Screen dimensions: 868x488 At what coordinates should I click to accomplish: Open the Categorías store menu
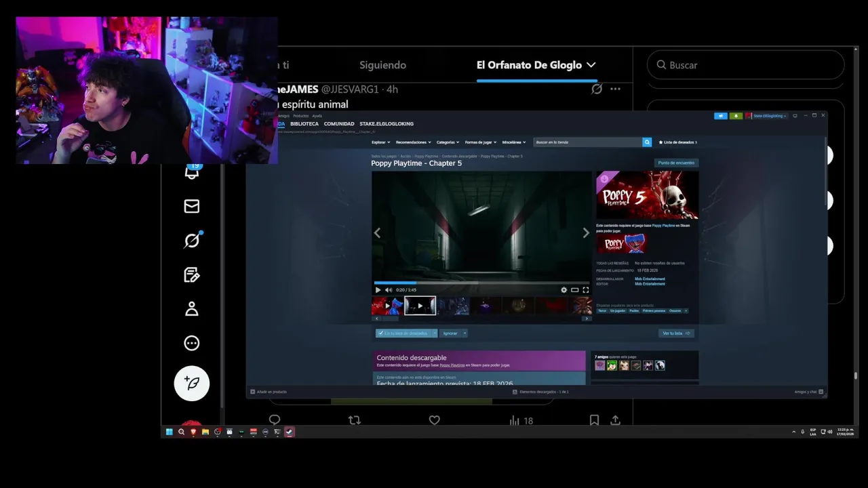coord(448,142)
